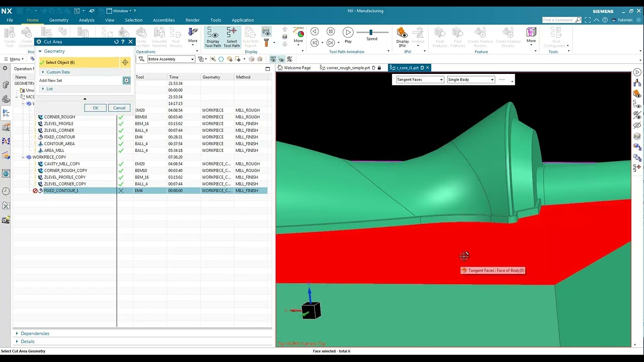Click the three-dots overflow in selection bar
644x362 pixels.
point(502,79)
